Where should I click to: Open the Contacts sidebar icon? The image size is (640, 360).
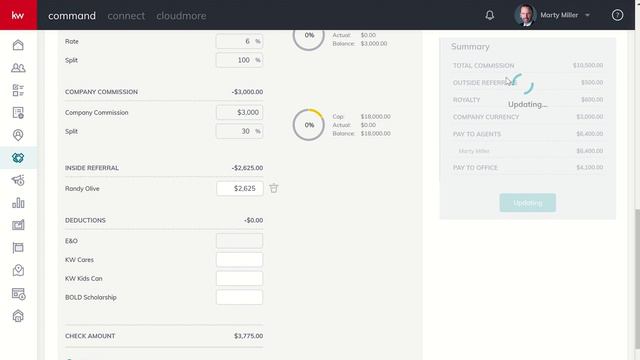[x=18, y=68]
